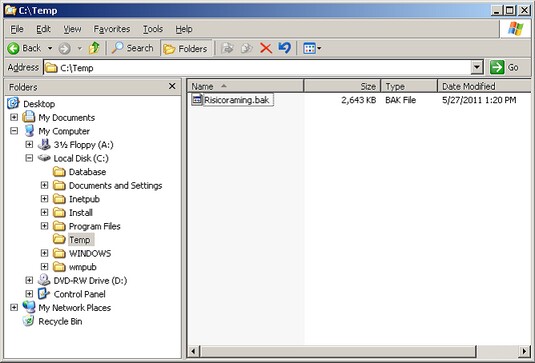Open the Favorites menu
This screenshot has width=535, height=363.
coord(112,29)
